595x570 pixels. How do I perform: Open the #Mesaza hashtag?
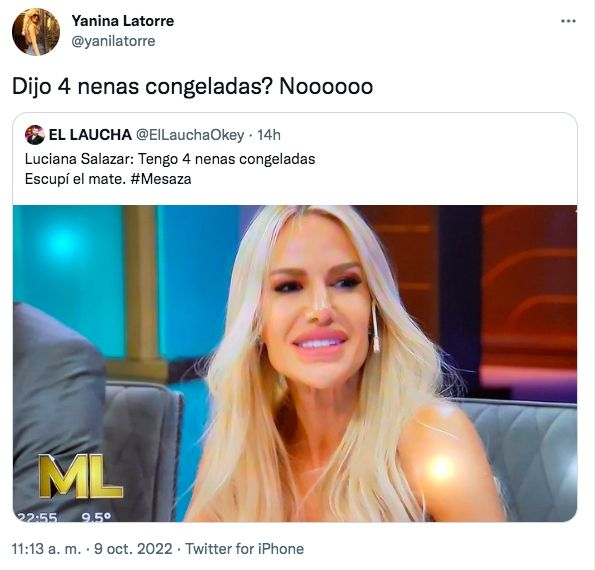point(161,179)
